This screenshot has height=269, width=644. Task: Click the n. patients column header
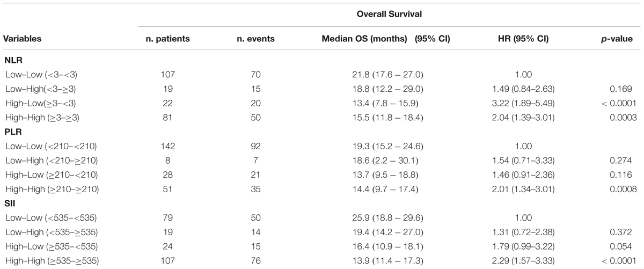(x=169, y=39)
